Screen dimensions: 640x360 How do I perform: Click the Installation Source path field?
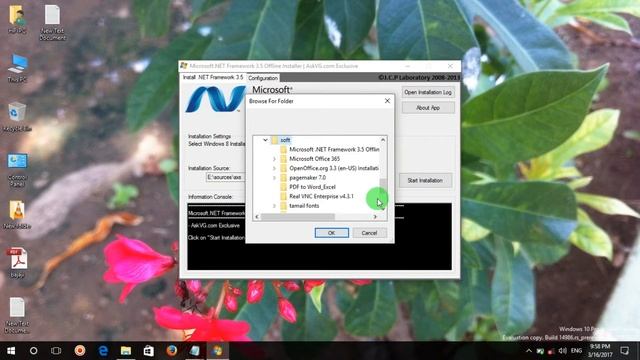[x=225, y=177]
